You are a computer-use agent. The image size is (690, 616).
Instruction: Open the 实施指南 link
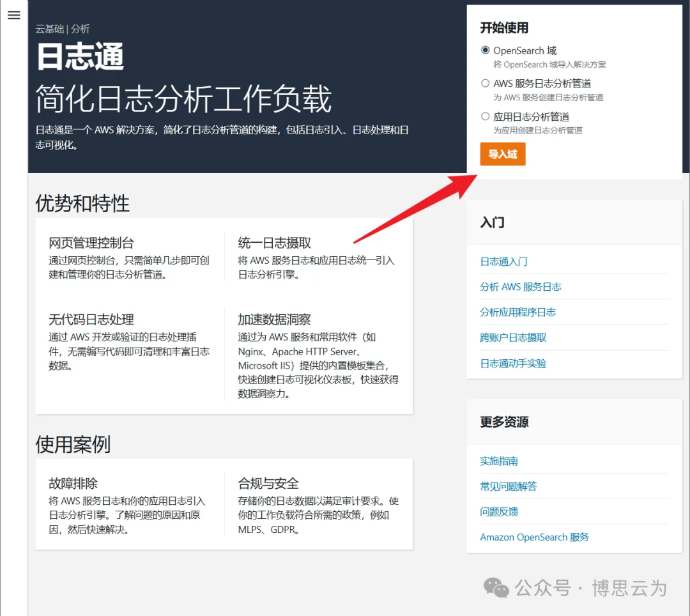[499, 461]
